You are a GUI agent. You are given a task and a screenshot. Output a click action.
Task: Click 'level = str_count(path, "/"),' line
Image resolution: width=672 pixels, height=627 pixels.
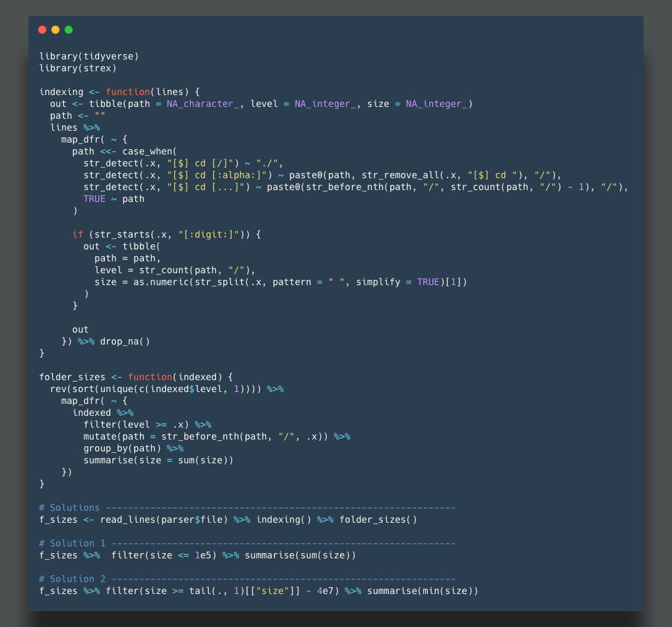pyautogui.click(x=174, y=270)
